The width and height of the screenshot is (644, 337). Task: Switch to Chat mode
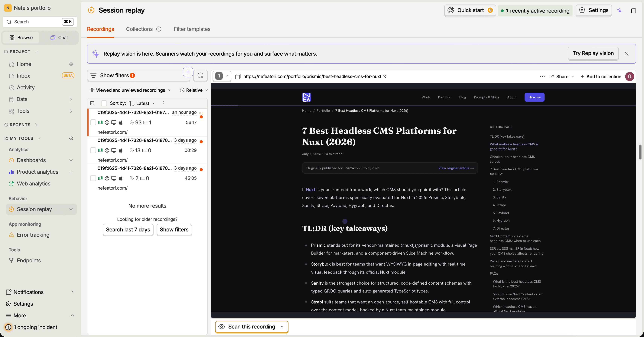pyautogui.click(x=59, y=38)
